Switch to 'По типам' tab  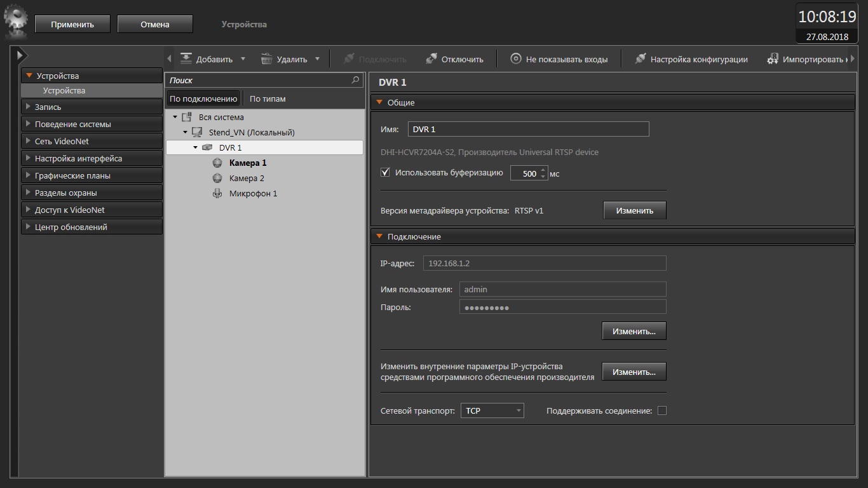pos(268,98)
